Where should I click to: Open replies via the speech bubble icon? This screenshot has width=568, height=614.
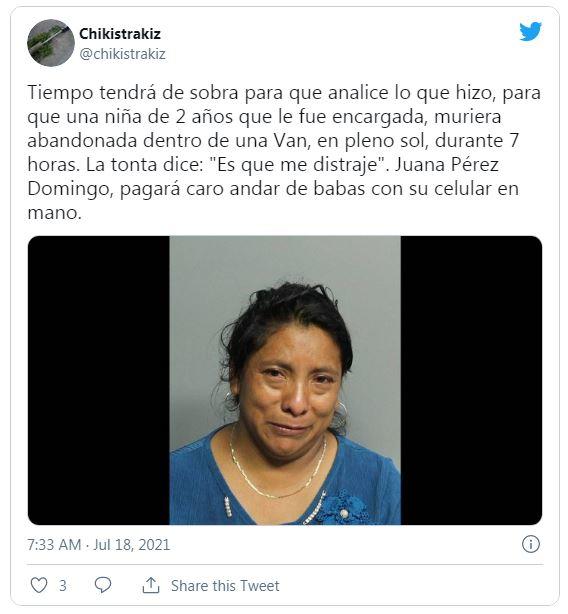tap(103, 585)
